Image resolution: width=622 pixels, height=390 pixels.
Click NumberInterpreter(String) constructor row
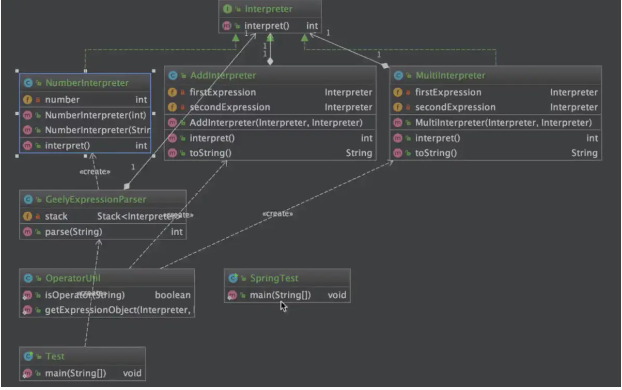[x=85, y=130]
